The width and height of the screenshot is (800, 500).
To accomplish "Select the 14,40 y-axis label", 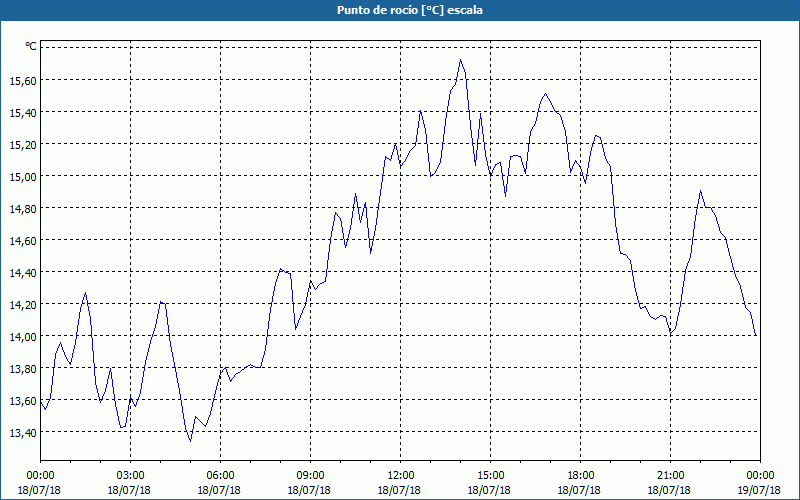I will tap(23, 273).
